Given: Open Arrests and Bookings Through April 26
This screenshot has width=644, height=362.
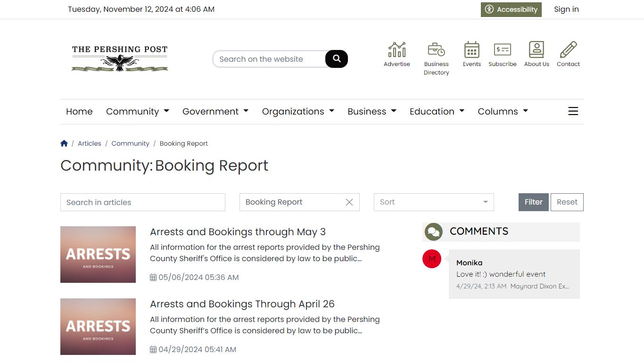Looking at the screenshot, I should [x=242, y=304].
